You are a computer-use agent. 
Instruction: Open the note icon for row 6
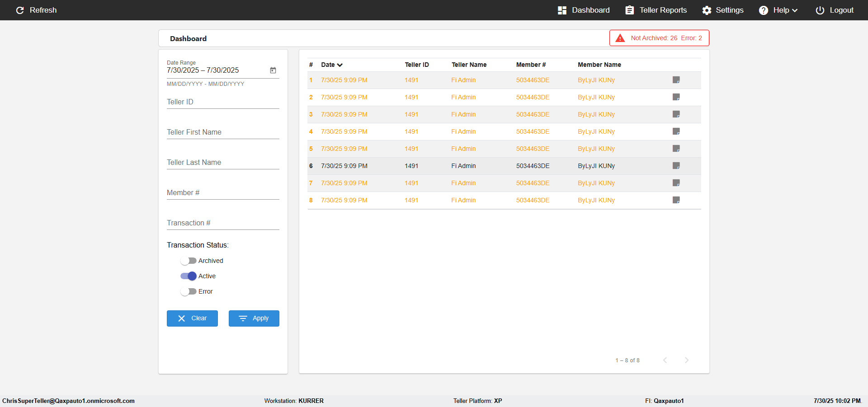tap(676, 166)
